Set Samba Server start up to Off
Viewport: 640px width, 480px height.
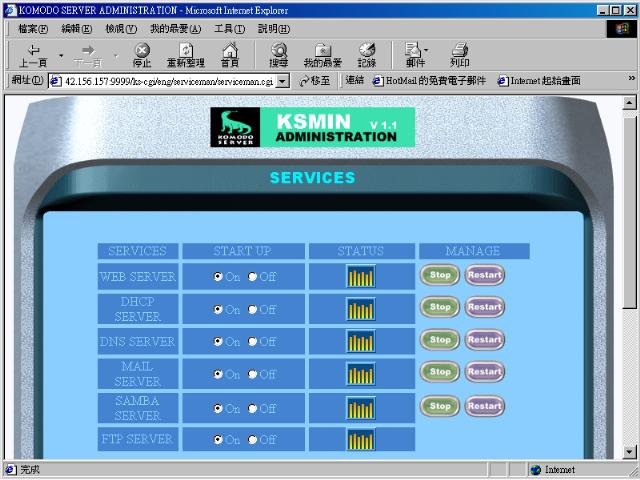[252, 409]
